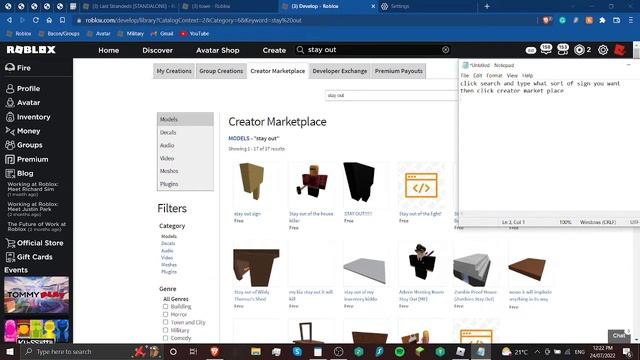Open the YouTube bookmark
Screen dimensions: 640x360
coord(195,33)
